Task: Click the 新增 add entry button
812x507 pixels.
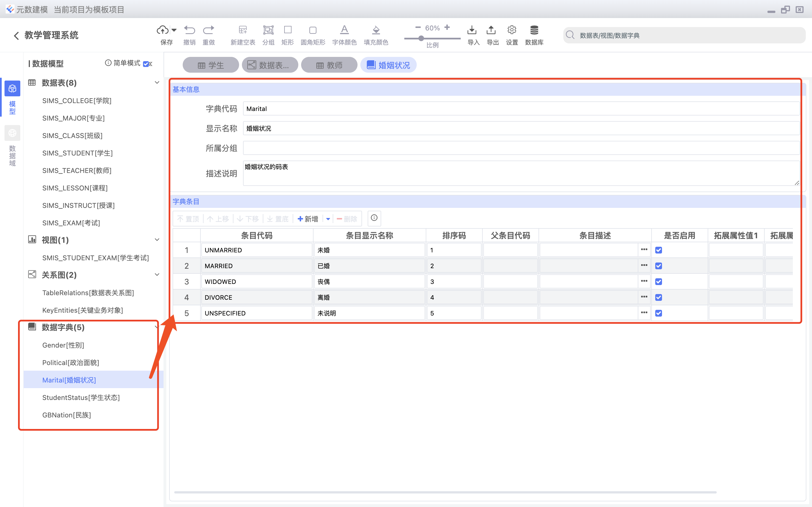Action: [x=308, y=219]
